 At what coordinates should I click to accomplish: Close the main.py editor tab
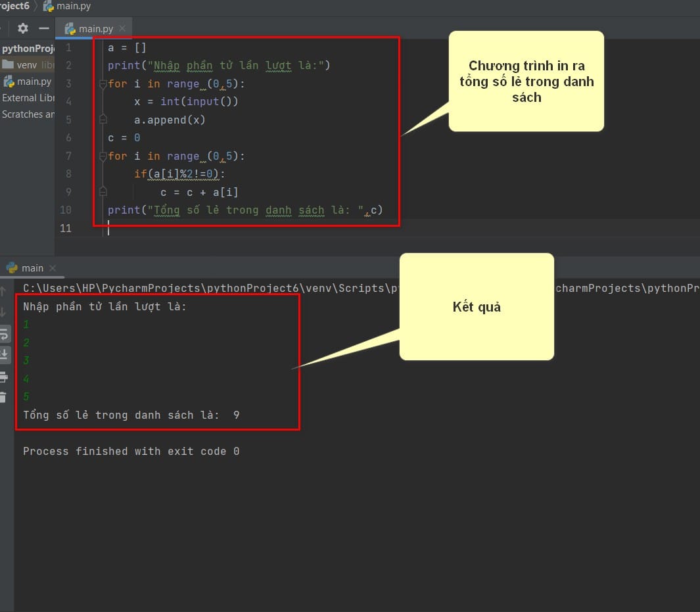pyautogui.click(x=122, y=28)
